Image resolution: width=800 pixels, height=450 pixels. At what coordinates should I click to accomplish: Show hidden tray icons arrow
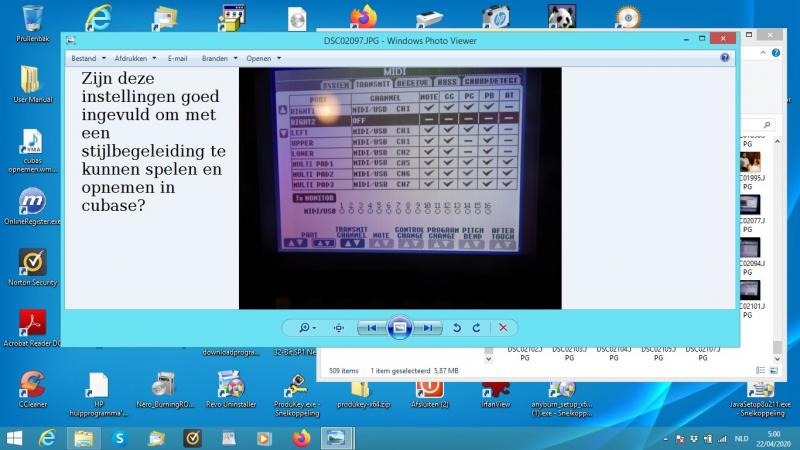[665, 439]
